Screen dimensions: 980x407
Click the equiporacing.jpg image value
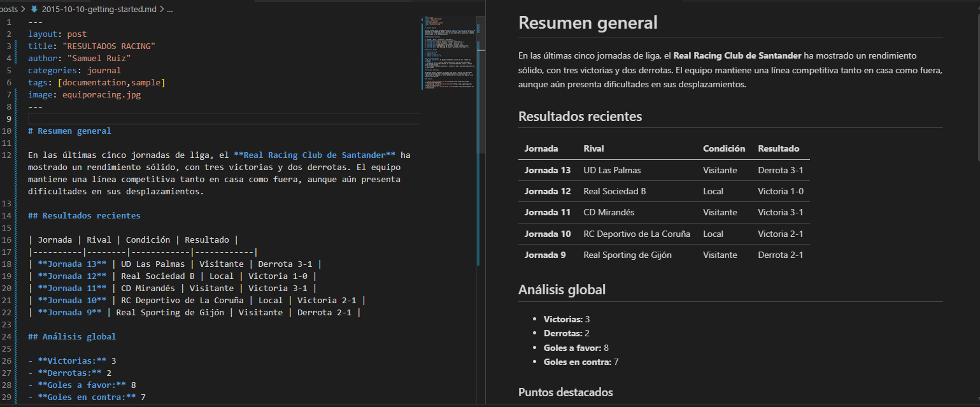click(101, 95)
